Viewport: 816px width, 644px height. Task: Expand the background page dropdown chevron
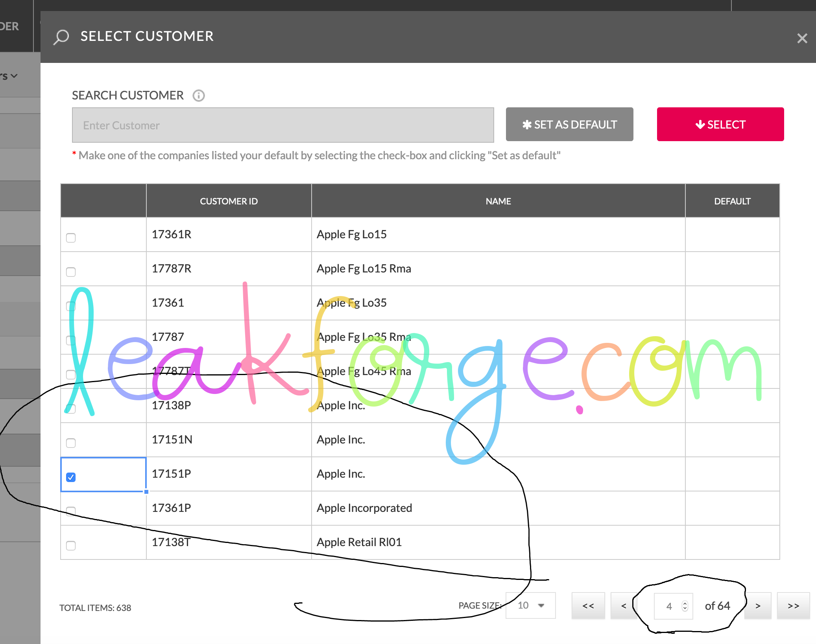pos(14,76)
